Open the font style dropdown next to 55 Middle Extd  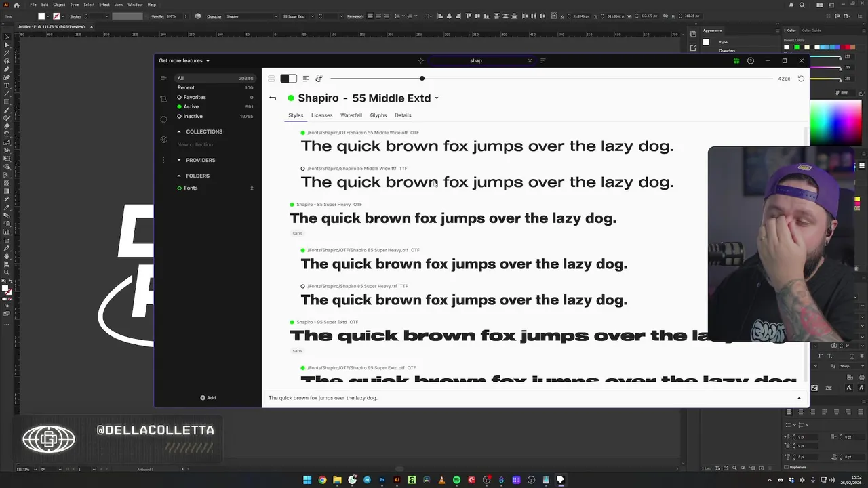click(x=437, y=98)
